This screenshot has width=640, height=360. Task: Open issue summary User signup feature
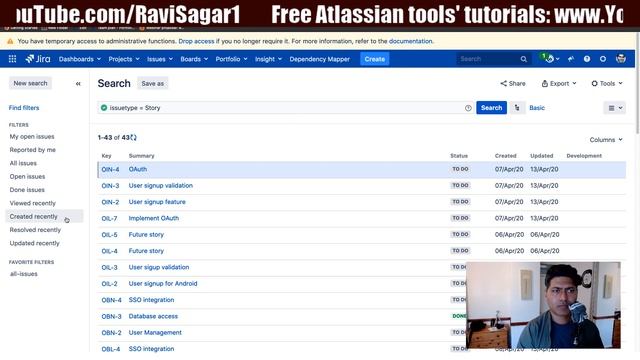(157, 202)
